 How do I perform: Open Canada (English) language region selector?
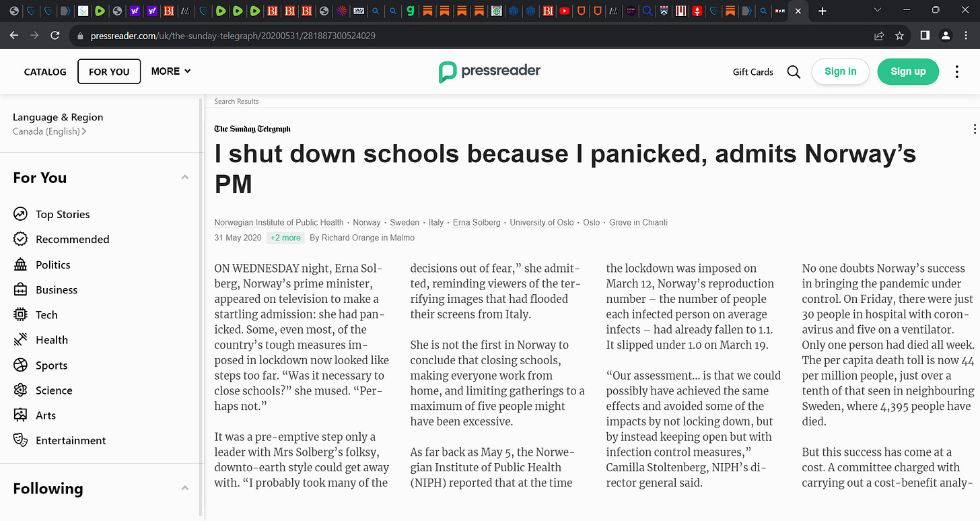(49, 131)
